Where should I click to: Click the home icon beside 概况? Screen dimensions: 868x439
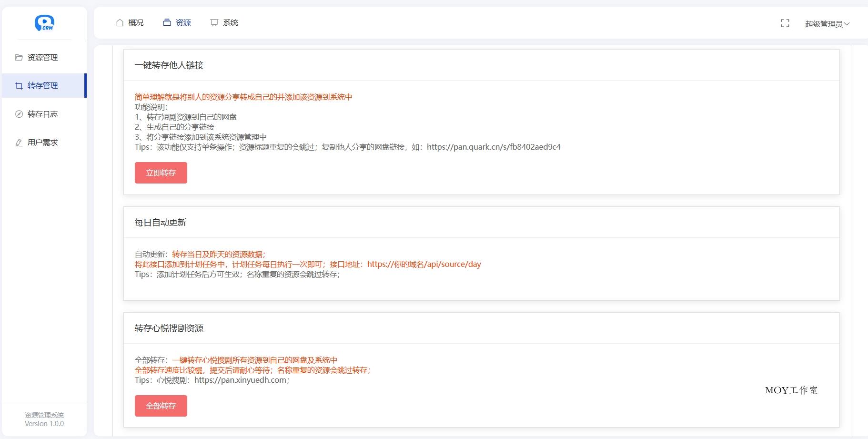(x=120, y=23)
